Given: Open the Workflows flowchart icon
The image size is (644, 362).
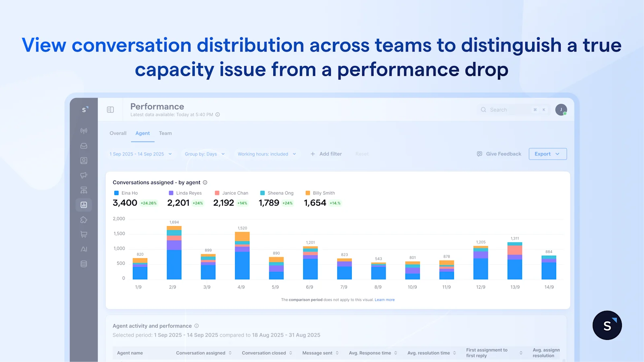Looking at the screenshot, I should [84, 189].
